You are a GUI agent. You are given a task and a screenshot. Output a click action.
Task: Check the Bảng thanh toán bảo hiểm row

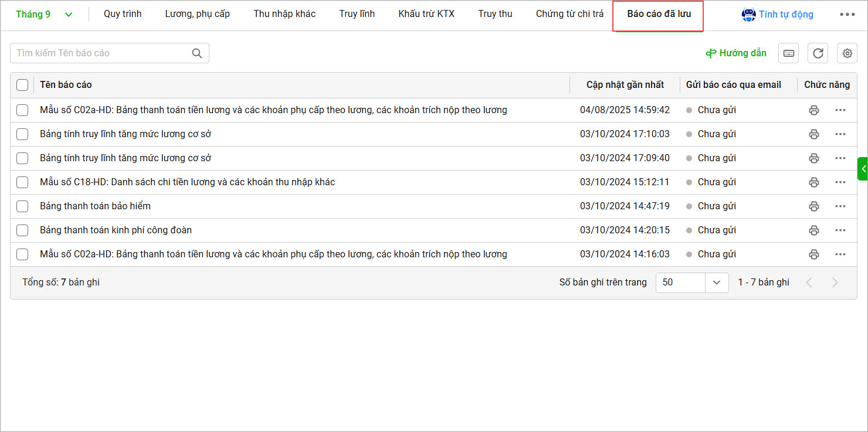[22, 206]
